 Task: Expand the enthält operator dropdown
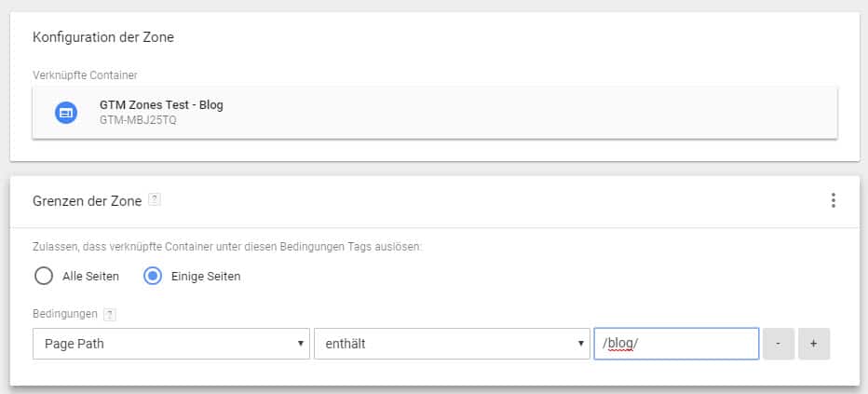(x=451, y=344)
